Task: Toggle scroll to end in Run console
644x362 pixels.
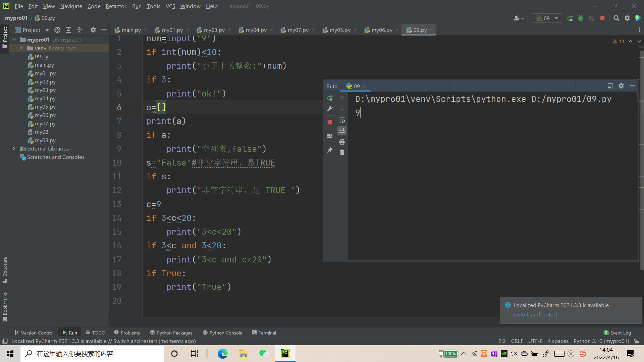Action: [342, 131]
